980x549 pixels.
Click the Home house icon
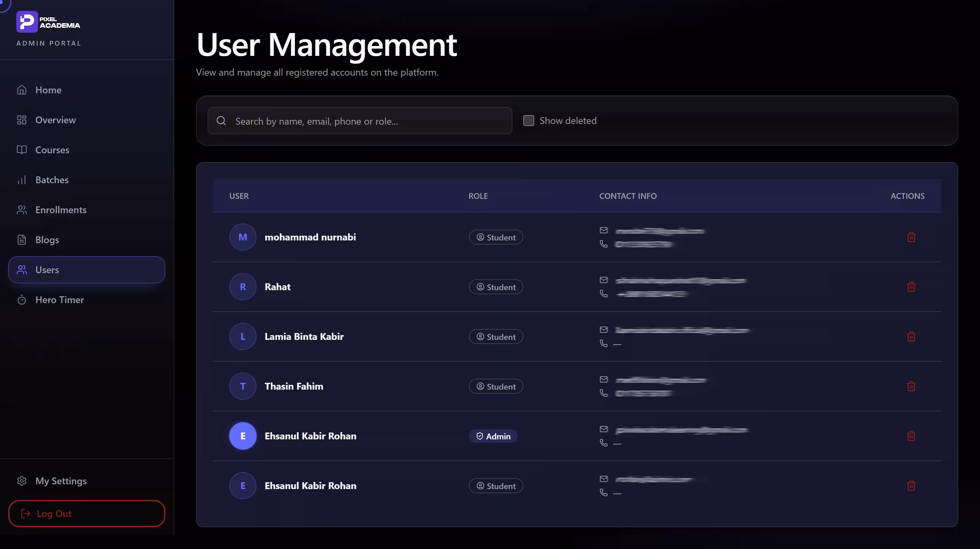tap(22, 90)
